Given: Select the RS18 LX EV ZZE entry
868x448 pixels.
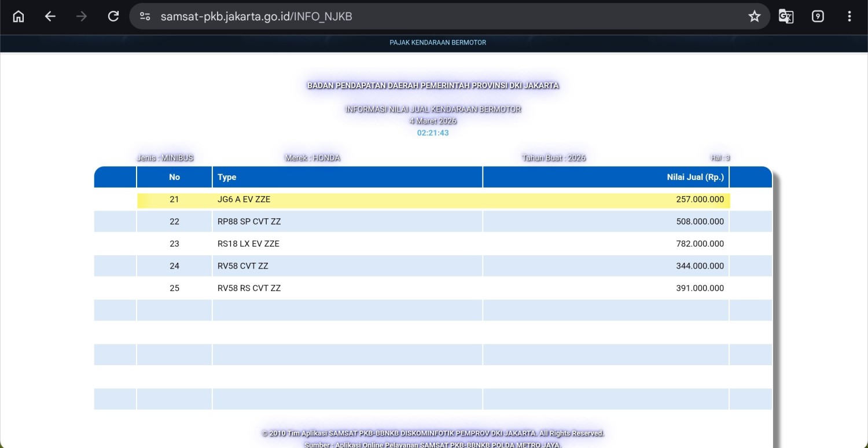Looking at the screenshot, I should [248, 244].
